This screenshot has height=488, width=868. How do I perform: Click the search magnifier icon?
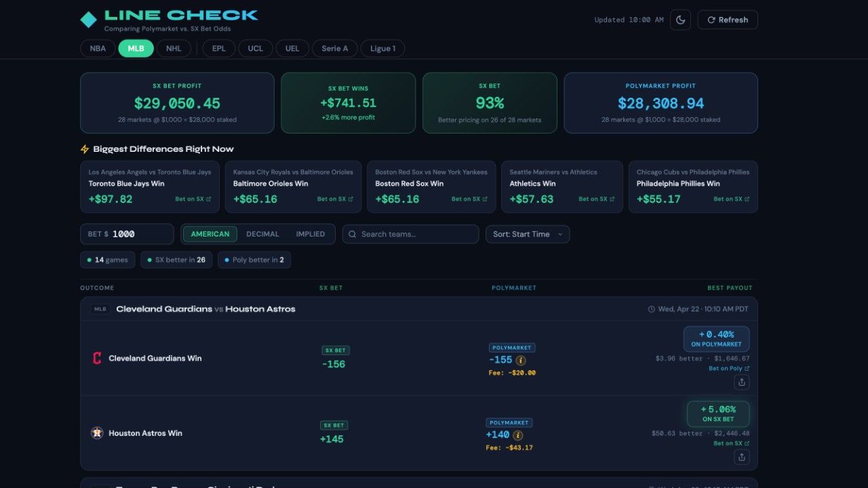(x=353, y=234)
